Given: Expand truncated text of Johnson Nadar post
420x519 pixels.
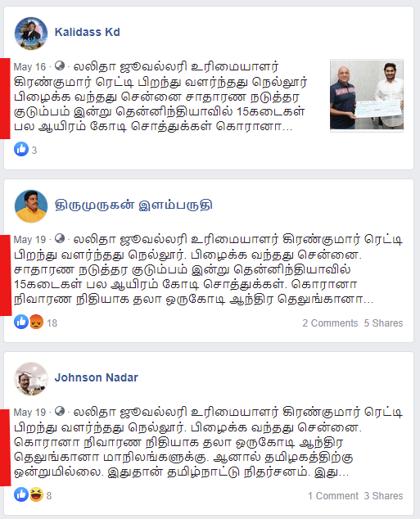Looking at the screenshot, I should click(341, 472).
